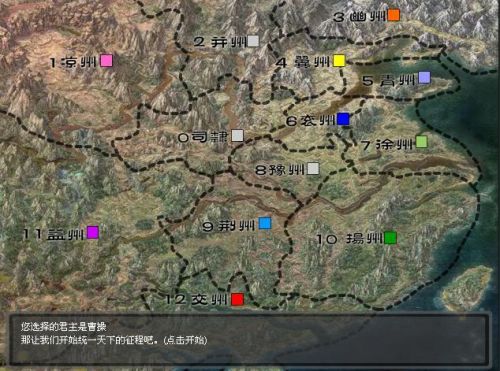Click the sky blue swatch beside 9荆州
The height and width of the screenshot is (371, 500).
(265, 223)
